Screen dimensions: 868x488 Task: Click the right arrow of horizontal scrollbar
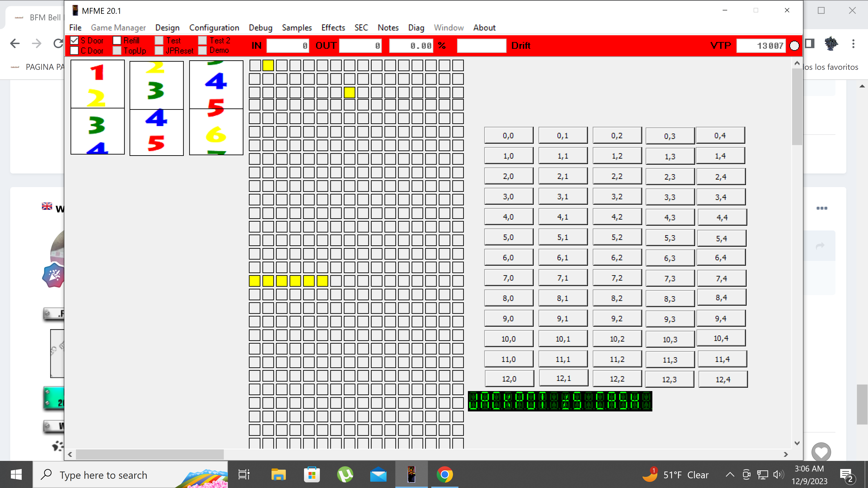click(x=786, y=454)
